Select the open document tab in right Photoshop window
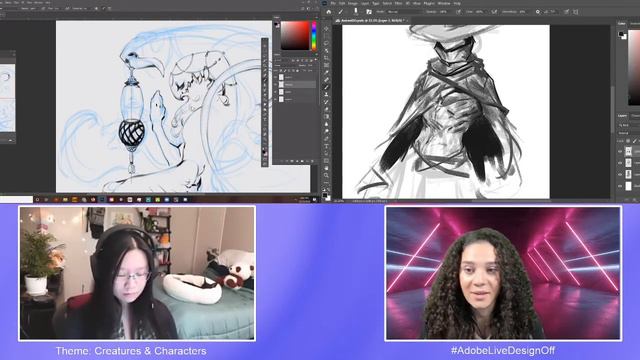640x360 pixels. coord(371,20)
